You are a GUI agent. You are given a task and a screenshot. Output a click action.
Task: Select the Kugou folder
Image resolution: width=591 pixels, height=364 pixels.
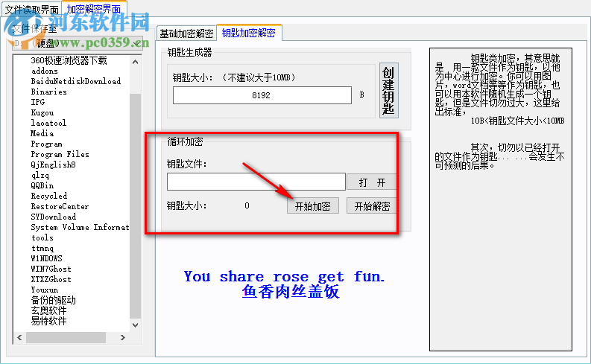click(x=42, y=112)
